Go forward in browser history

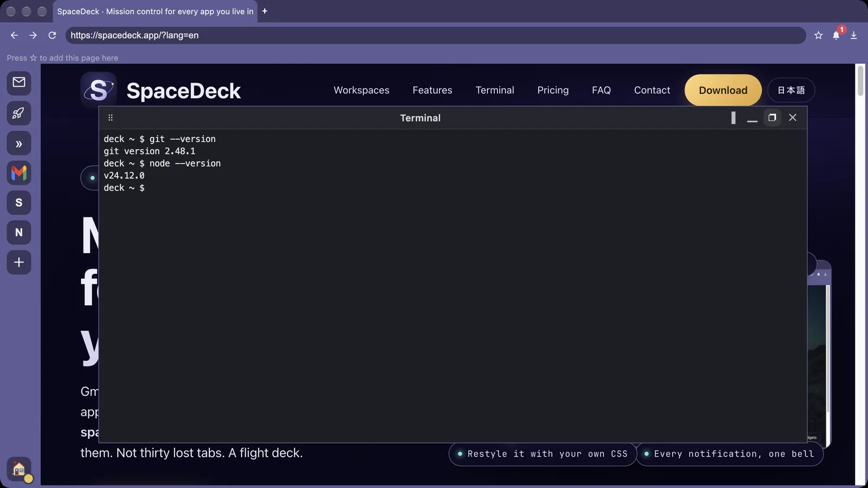(x=33, y=35)
